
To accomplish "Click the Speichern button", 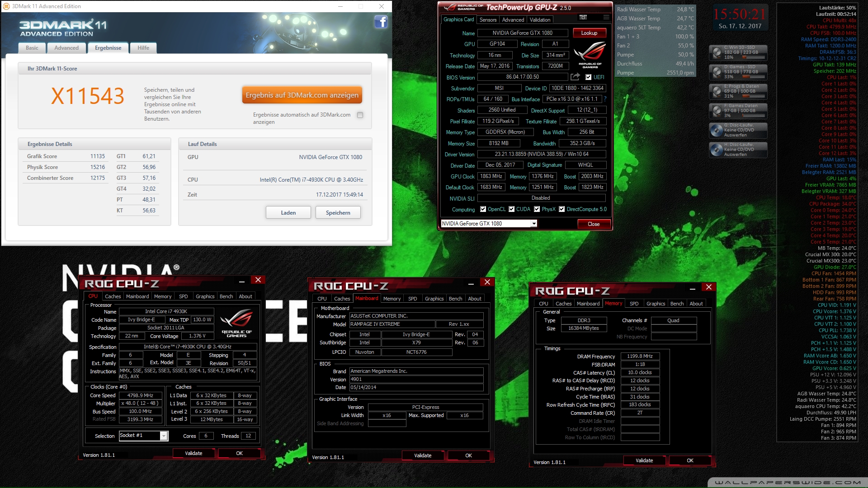I will pos(338,213).
